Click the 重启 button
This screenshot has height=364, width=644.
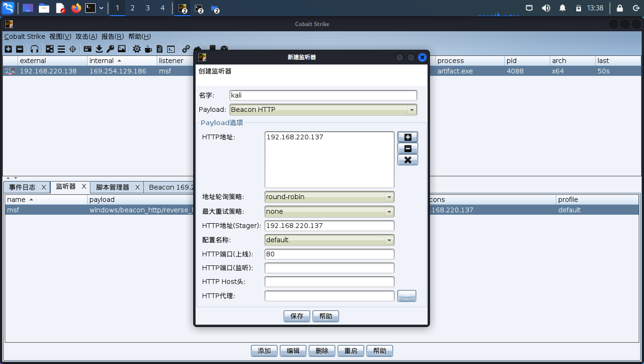[x=351, y=351]
